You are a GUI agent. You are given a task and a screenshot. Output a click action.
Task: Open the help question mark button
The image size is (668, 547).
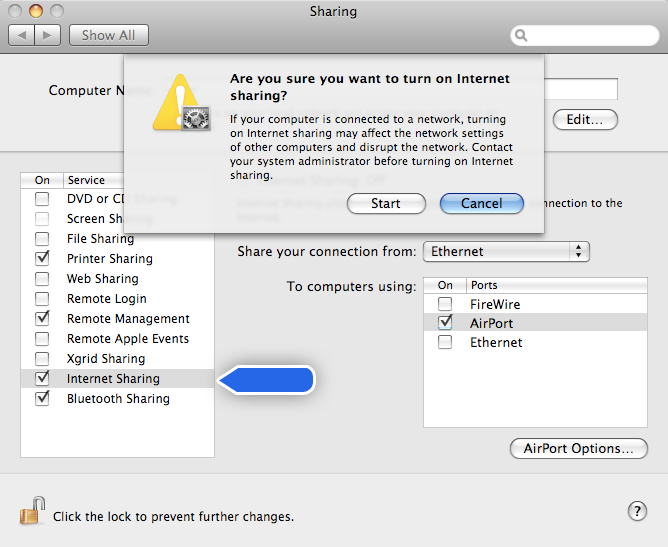(637, 511)
